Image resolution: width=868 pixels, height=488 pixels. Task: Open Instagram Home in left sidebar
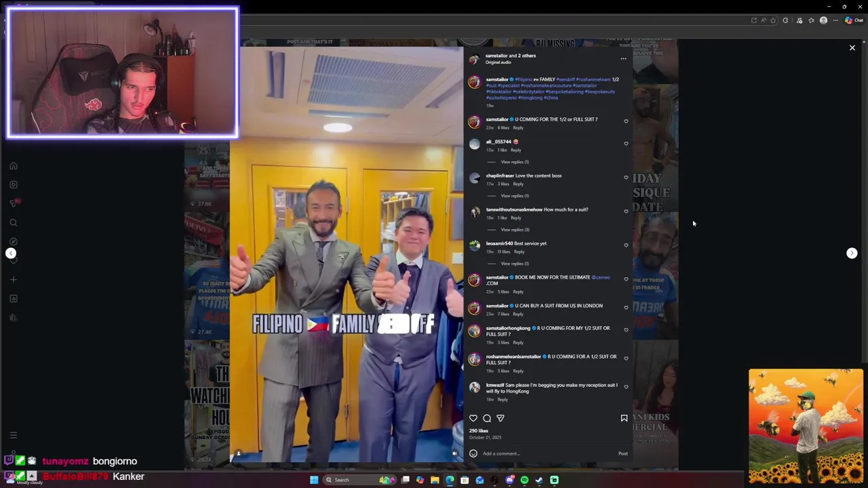click(13, 165)
